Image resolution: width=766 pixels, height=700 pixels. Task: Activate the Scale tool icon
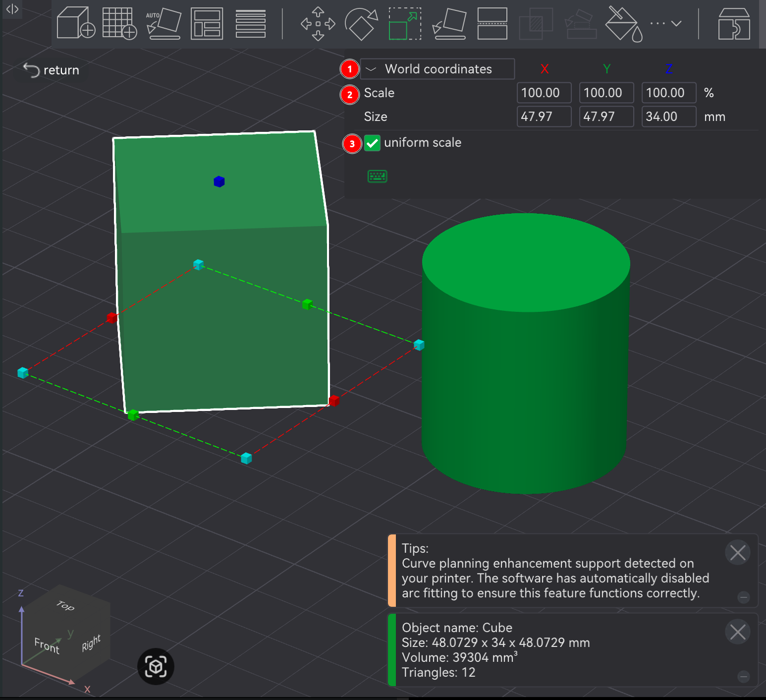coord(405,23)
